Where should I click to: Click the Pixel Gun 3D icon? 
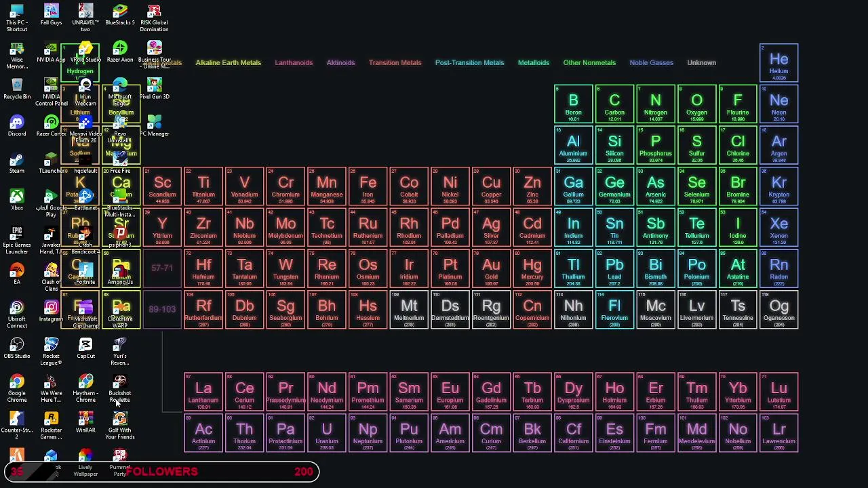154,89
